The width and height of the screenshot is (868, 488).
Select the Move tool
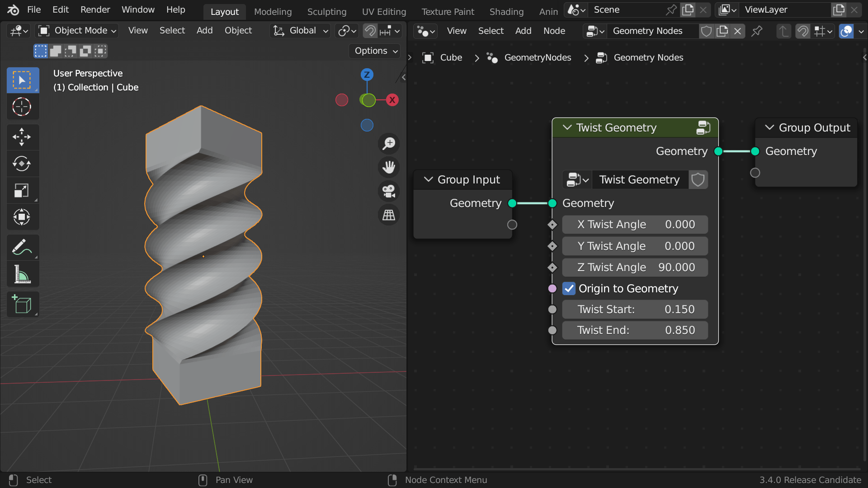23,137
